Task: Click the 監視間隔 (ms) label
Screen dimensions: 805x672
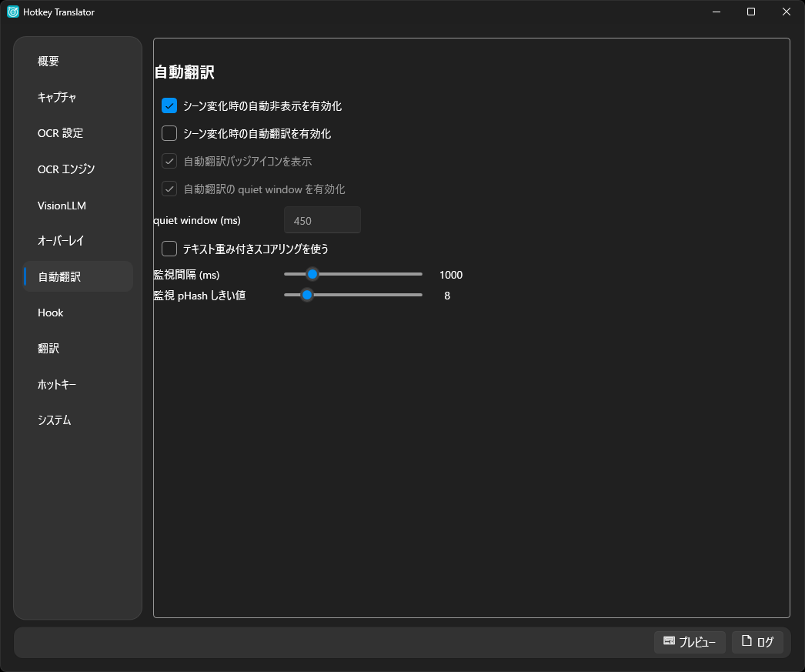Action: [x=186, y=275]
